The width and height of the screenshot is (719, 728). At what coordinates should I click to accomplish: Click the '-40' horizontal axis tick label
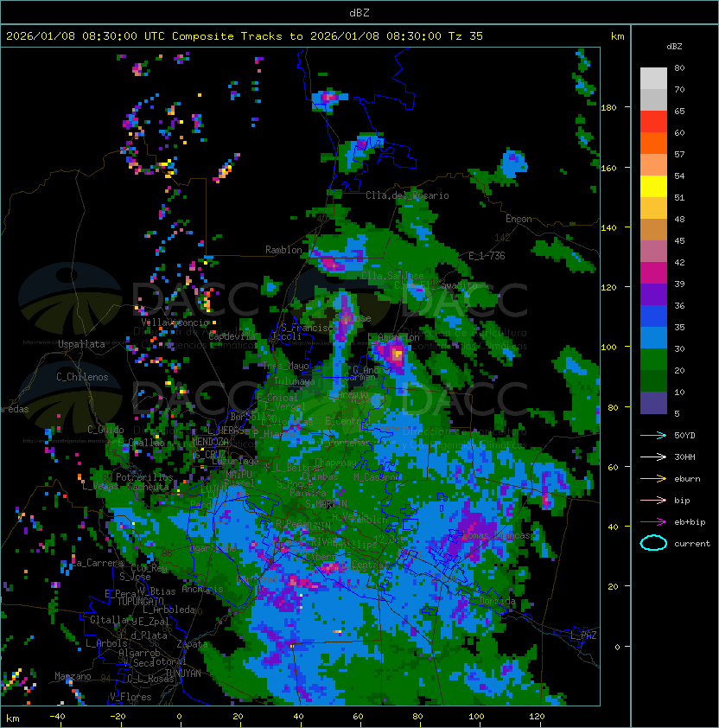tap(57, 717)
